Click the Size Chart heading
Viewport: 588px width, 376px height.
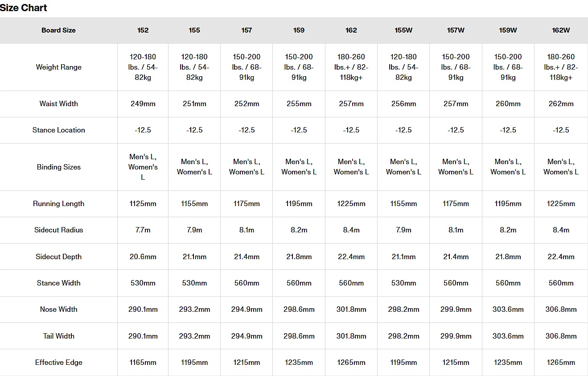[24, 8]
